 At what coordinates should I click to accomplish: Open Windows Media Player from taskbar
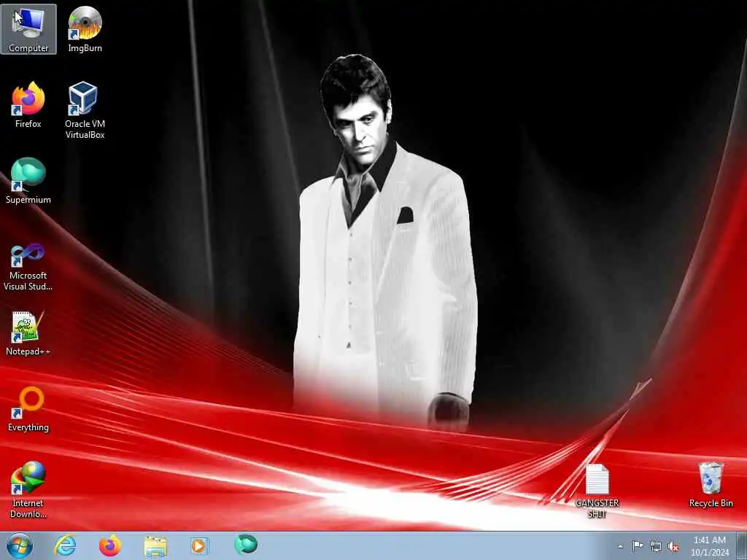[x=200, y=545]
